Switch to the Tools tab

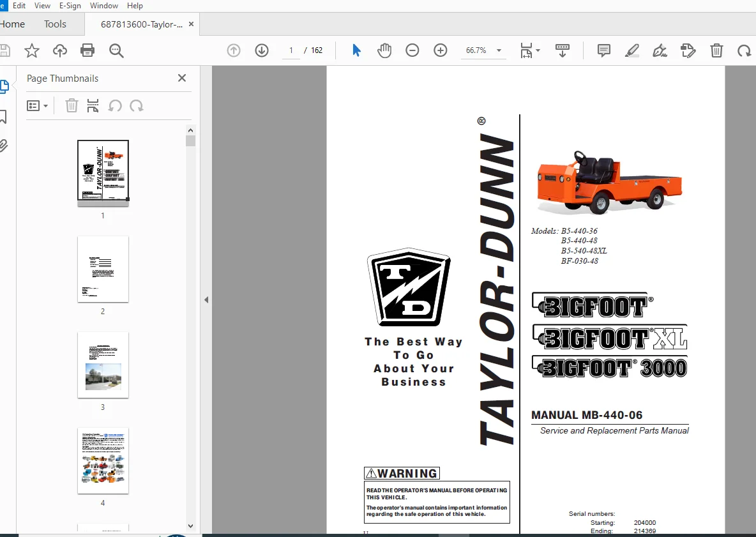click(x=55, y=24)
